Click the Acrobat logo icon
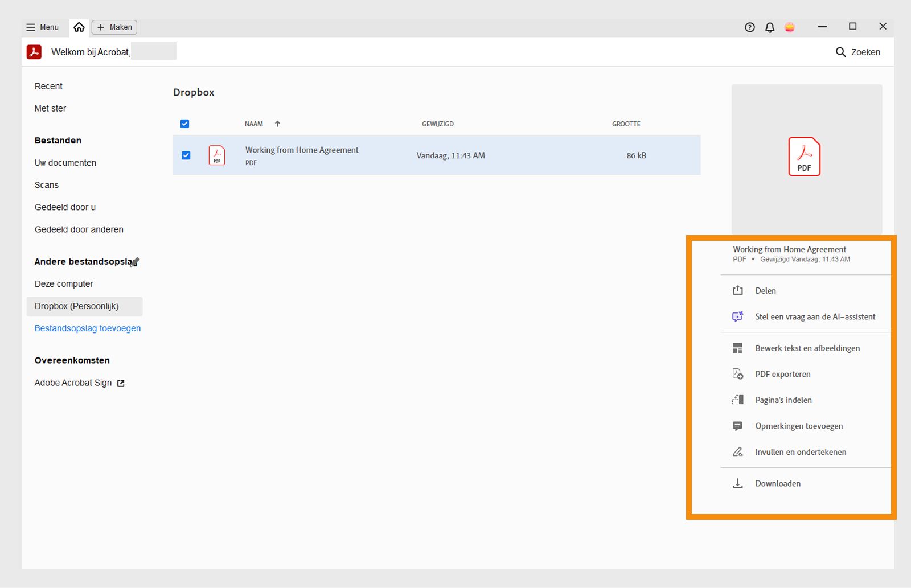 [34, 52]
